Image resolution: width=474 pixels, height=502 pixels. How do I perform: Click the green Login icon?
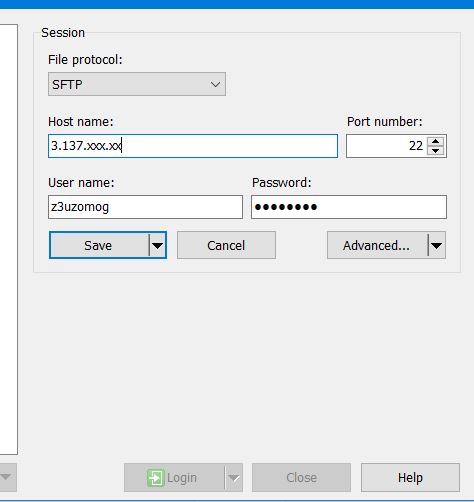pyautogui.click(x=155, y=477)
